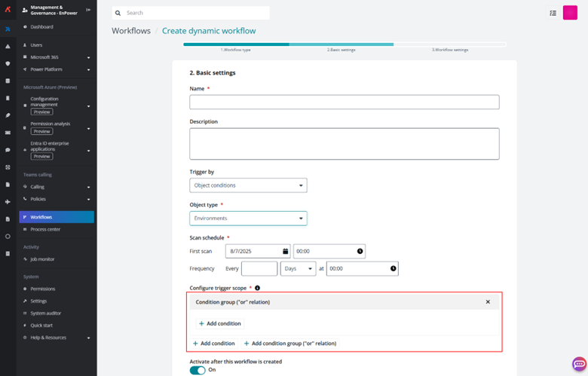The height and width of the screenshot is (376, 588).
Task: Click the workflow Name input field
Action: [344, 102]
